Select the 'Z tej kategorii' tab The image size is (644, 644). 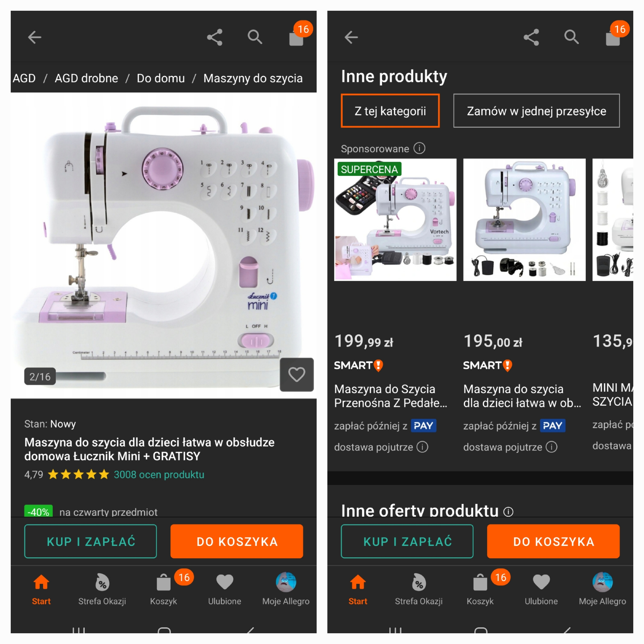click(390, 111)
